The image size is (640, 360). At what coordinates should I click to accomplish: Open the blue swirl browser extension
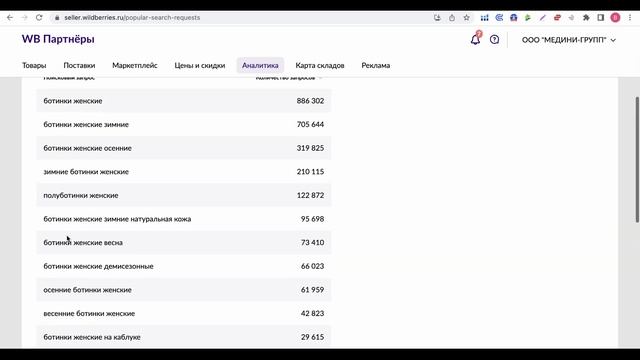499,18
